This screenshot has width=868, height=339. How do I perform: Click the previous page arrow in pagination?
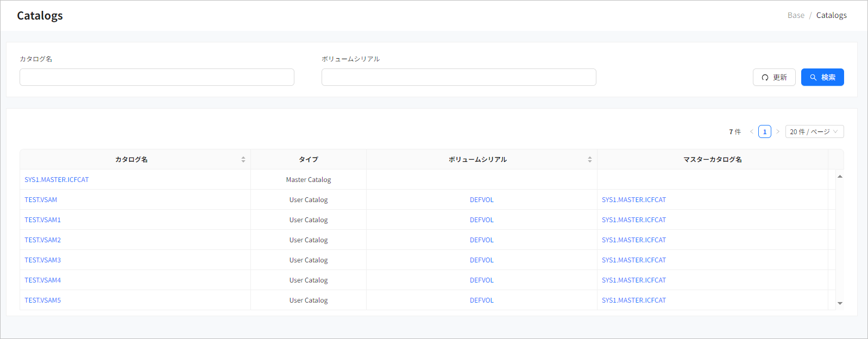751,132
